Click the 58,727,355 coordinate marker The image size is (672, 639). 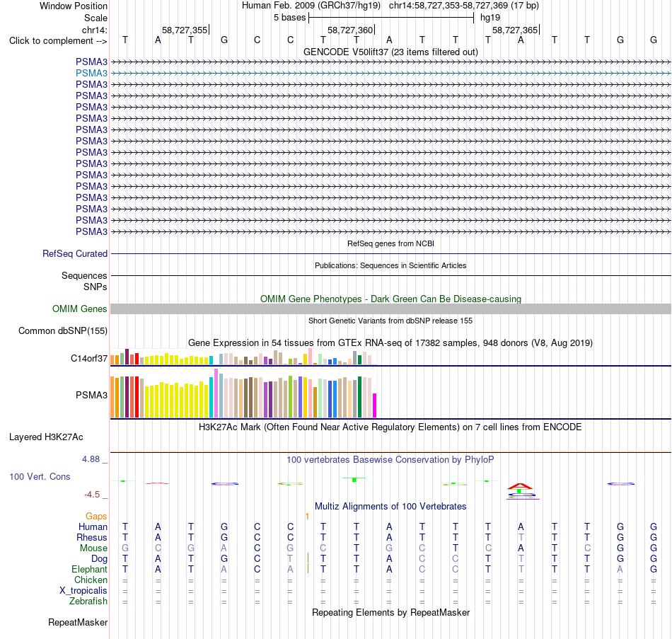[185, 30]
